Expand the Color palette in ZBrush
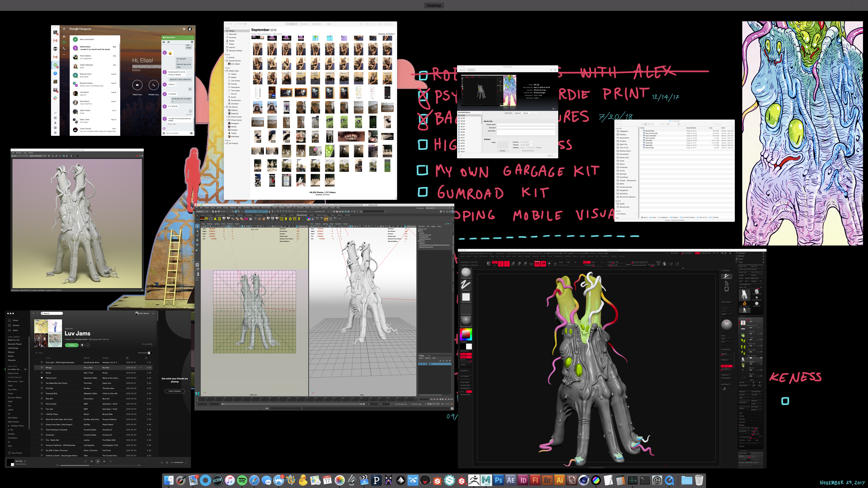The width and height of the screenshot is (868, 488). pyautogui.click(x=741, y=259)
